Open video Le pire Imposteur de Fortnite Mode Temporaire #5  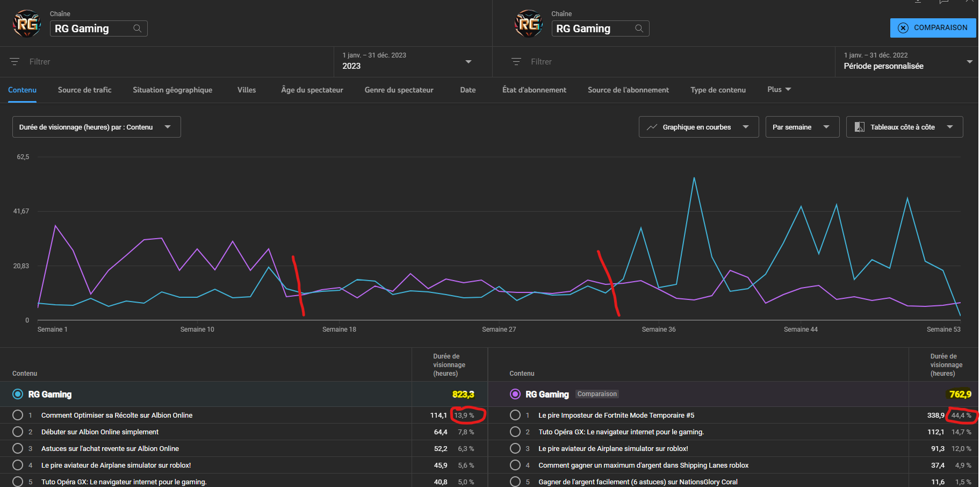616,415
